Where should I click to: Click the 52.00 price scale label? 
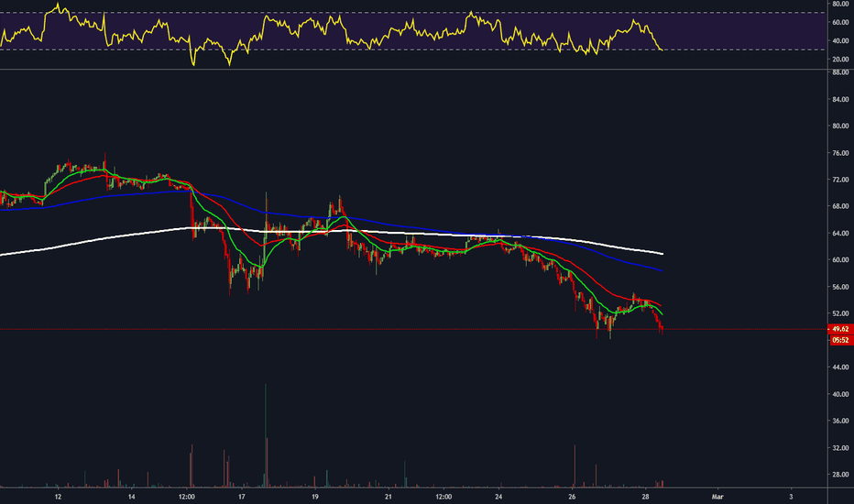[840, 313]
